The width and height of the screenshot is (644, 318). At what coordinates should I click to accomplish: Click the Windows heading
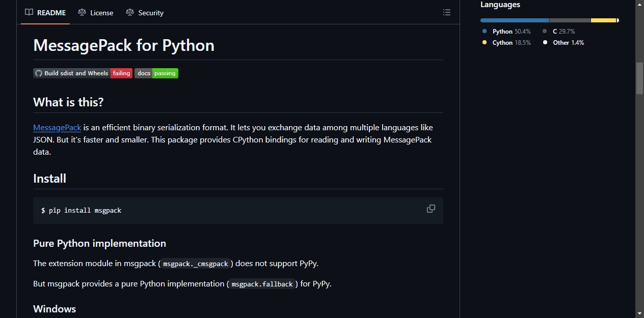[55, 309]
